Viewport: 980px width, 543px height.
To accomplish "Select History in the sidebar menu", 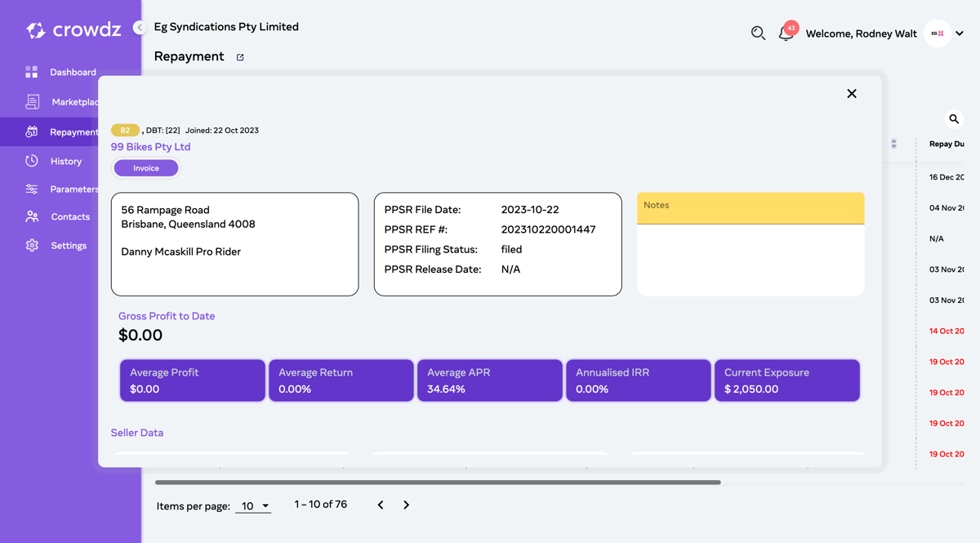I will pyautogui.click(x=66, y=161).
